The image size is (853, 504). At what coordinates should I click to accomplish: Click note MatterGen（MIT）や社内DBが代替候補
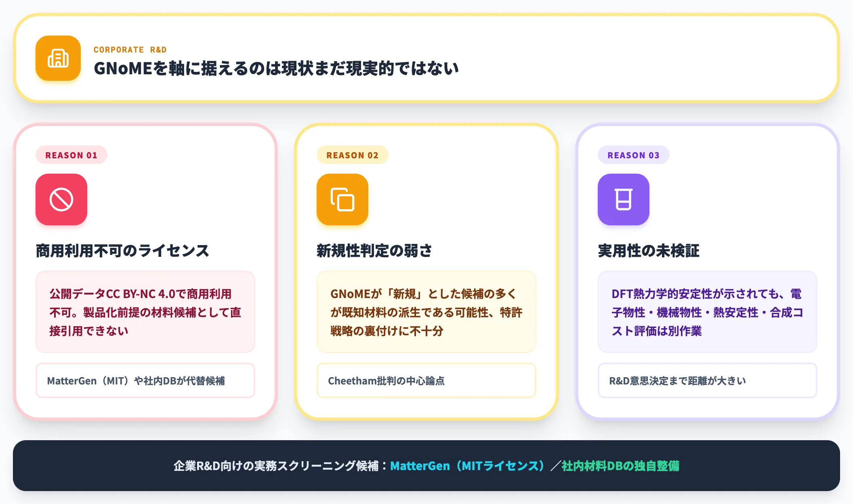(x=145, y=380)
